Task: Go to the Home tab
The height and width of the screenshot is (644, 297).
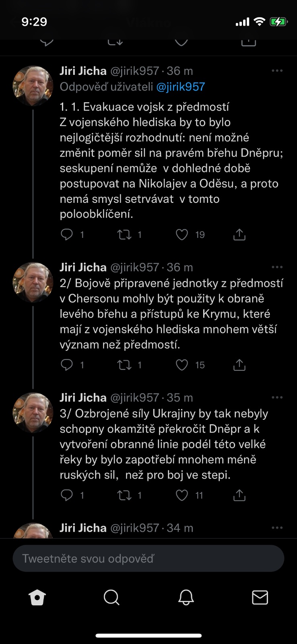Action: pos(37,598)
